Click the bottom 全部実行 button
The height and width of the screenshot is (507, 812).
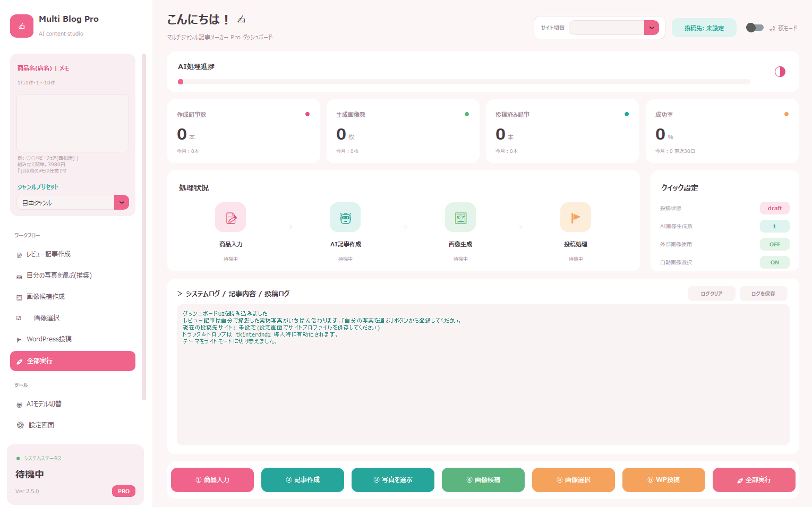point(754,480)
